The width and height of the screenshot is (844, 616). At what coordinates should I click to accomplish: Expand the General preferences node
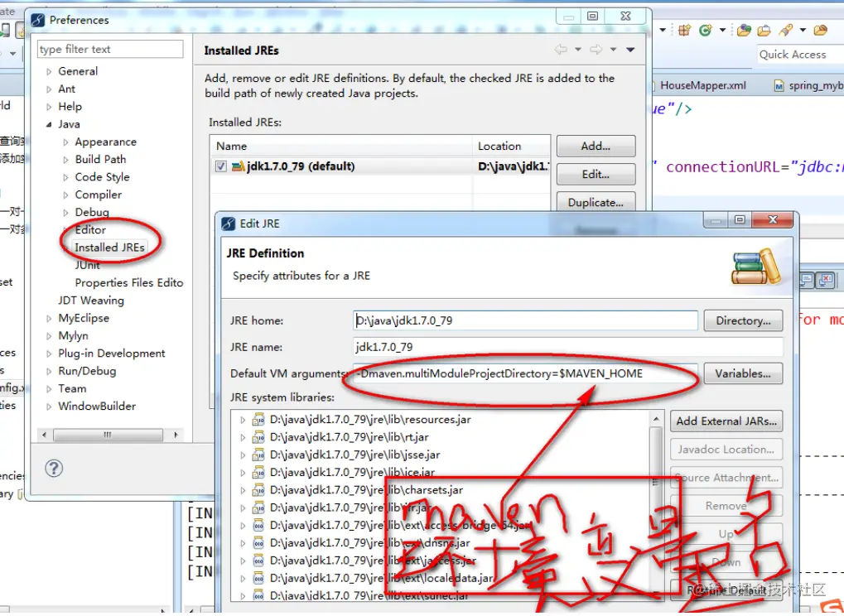click(x=49, y=71)
